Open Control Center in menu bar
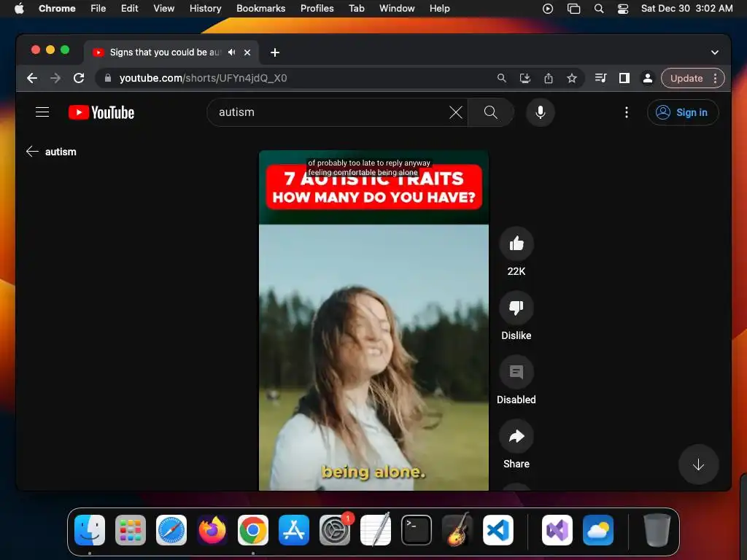Image resolution: width=747 pixels, height=560 pixels. click(x=623, y=9)
